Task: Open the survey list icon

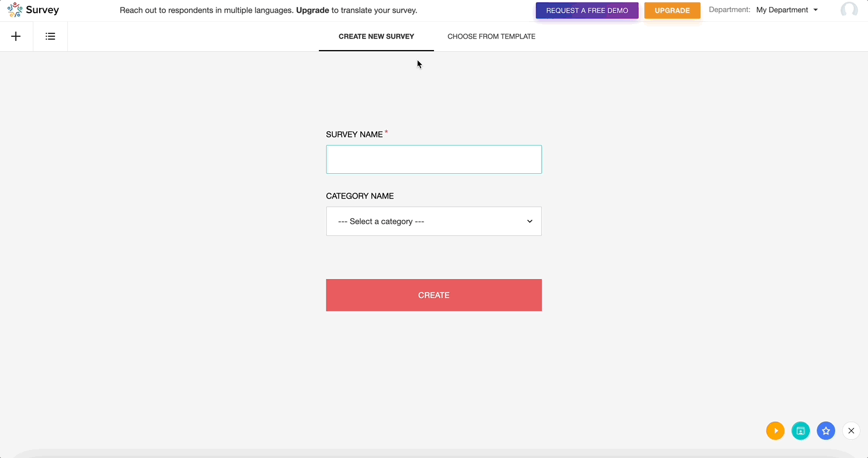Action: pyautogui.click(x=51, y=36)
